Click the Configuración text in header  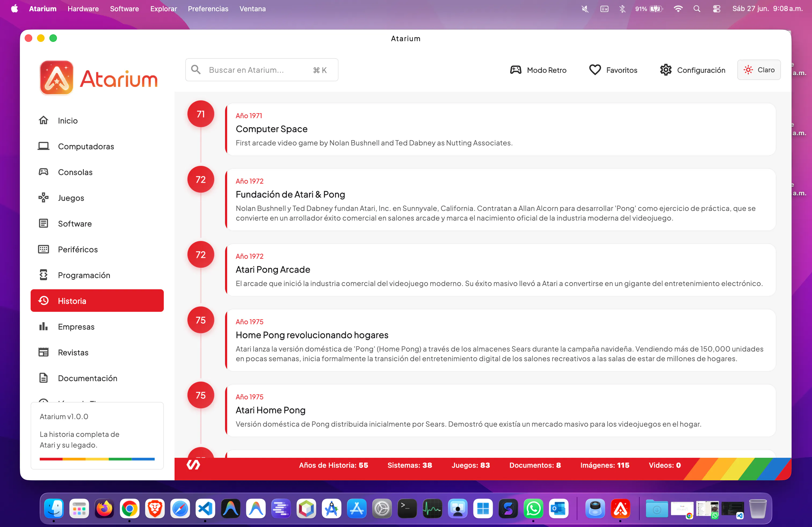coord(701,70)
